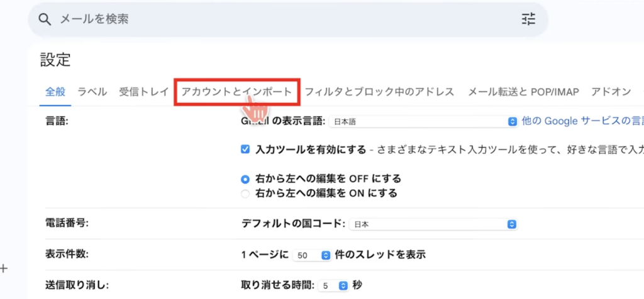
Task: Open search filter options icon
Action: pyautogui.click(x=528, y=19)
